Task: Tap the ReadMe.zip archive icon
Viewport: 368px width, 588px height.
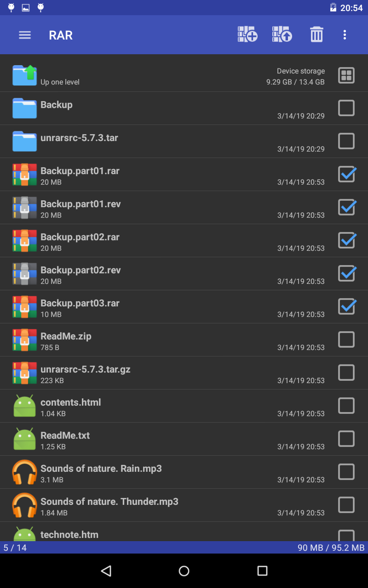Action: click(x=24, y=340)
